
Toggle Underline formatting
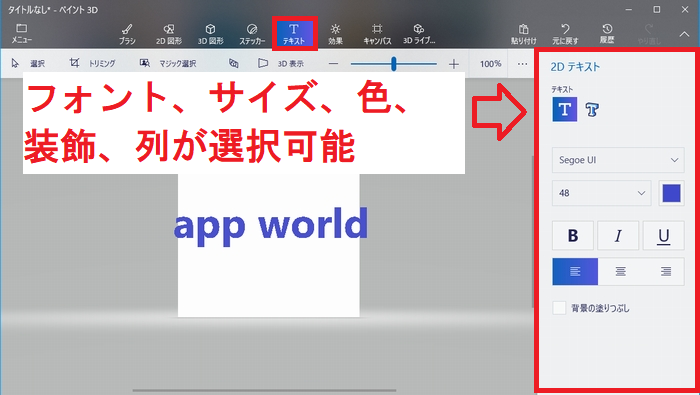click(x=663, y=235)
